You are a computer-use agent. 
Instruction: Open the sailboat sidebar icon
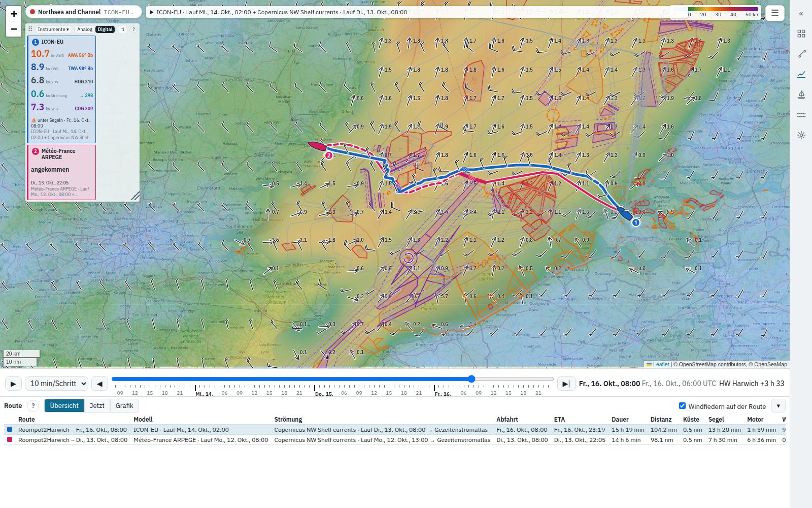point(801,94)
